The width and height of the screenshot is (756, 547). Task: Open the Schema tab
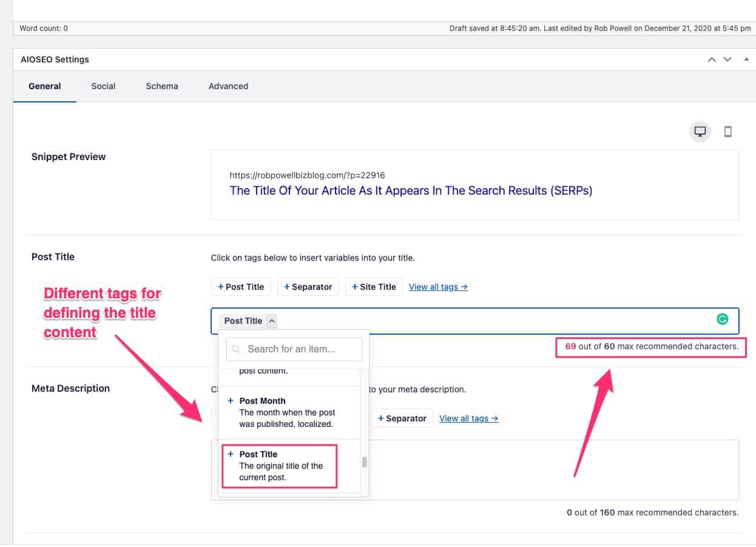click(161, 86)
